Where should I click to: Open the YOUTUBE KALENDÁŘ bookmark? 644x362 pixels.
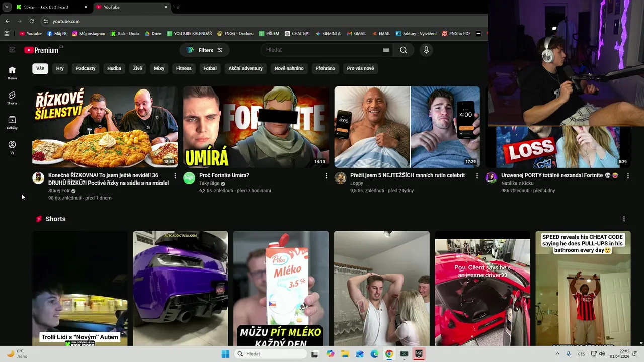pos(189,34)
